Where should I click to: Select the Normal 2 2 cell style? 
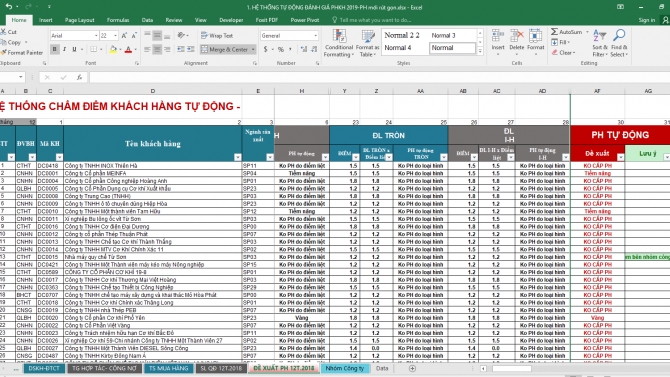click(x=402, y=35)
